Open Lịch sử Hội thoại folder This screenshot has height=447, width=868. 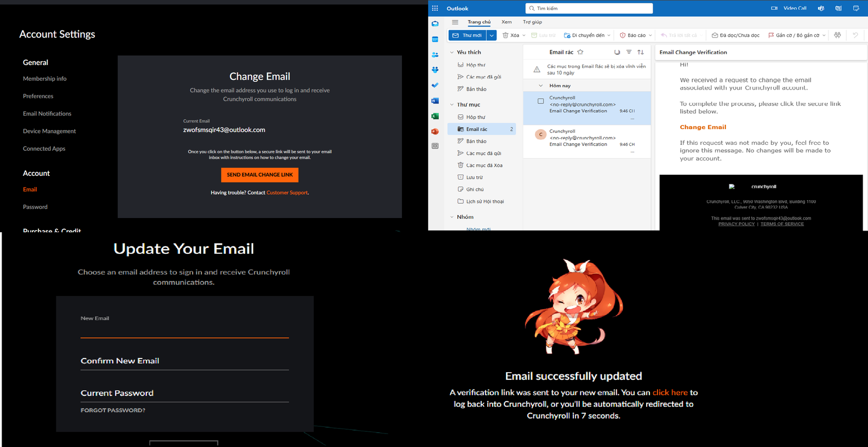(x=481, y=201)
